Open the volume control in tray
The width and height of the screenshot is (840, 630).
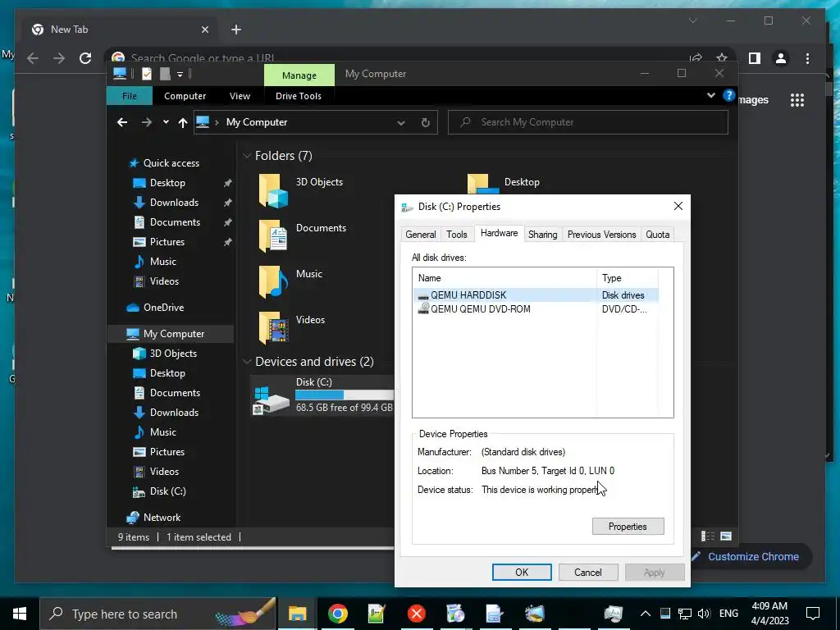coord(704,614)
